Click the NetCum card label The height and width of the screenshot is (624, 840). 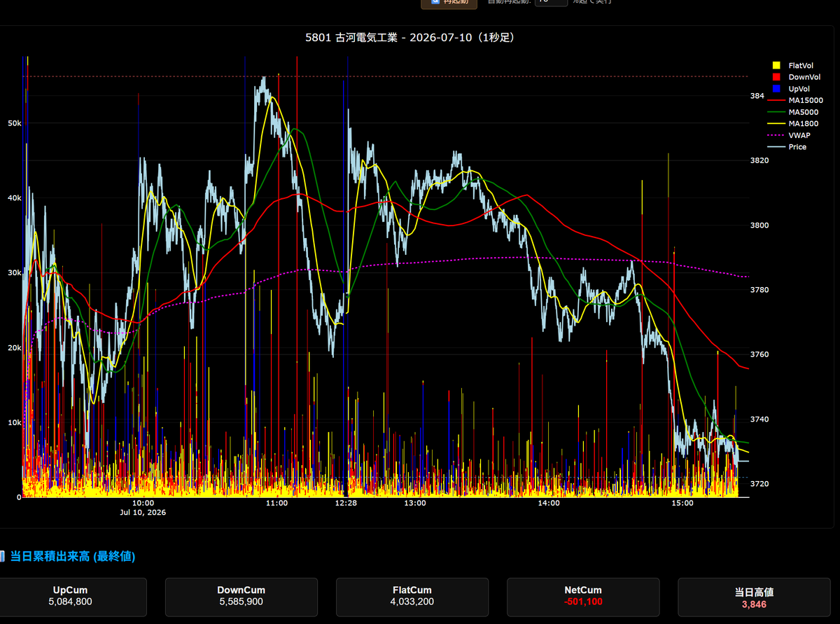coord(583,590)
